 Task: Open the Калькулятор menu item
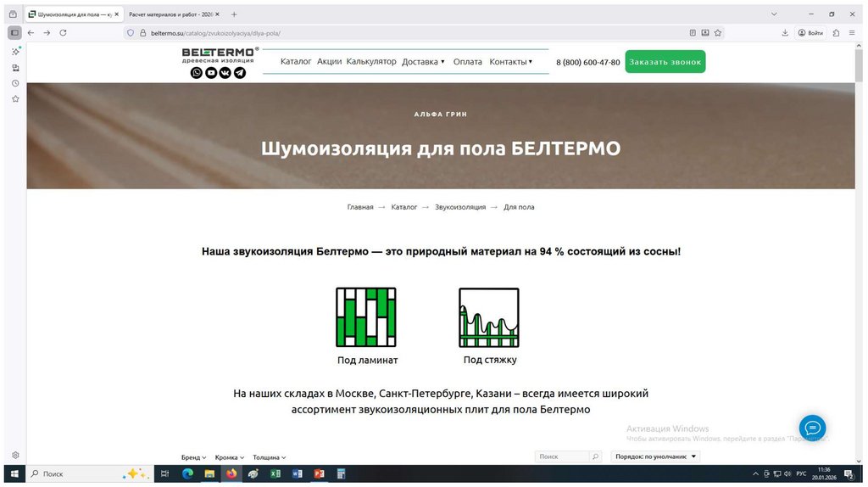[371, 61]
